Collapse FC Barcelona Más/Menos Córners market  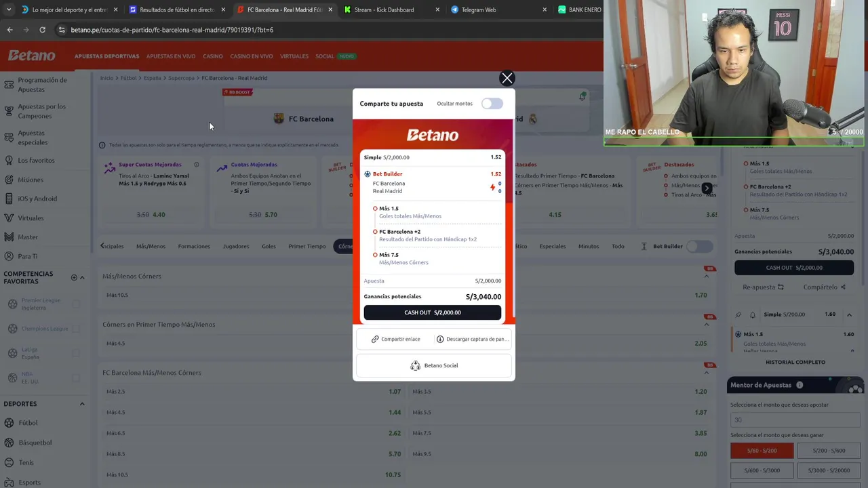[706, 373]
